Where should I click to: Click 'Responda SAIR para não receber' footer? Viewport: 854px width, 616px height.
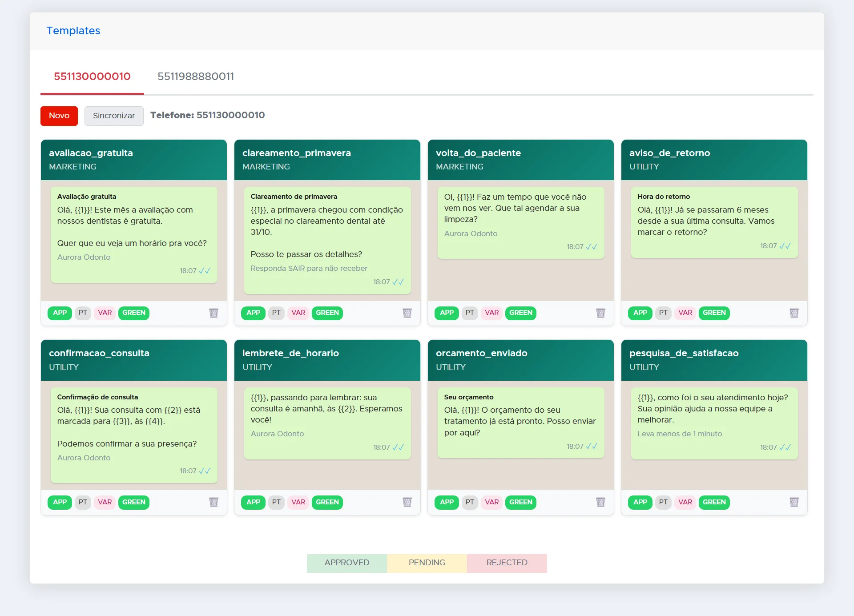309,269
